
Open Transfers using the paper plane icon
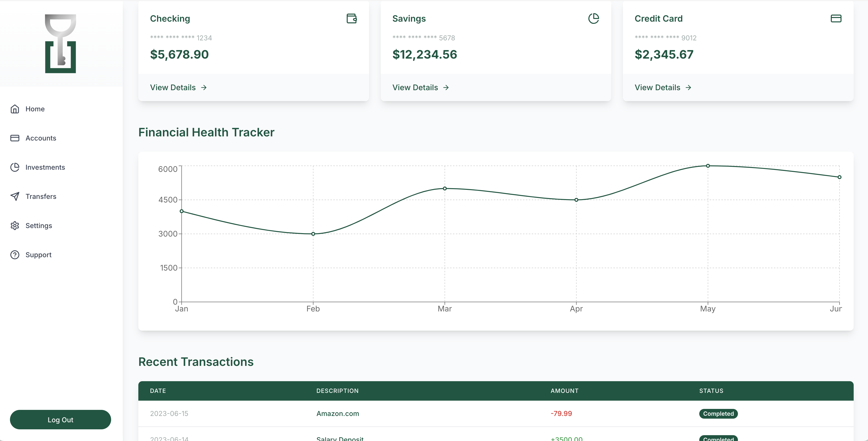(x=15, y=196)
